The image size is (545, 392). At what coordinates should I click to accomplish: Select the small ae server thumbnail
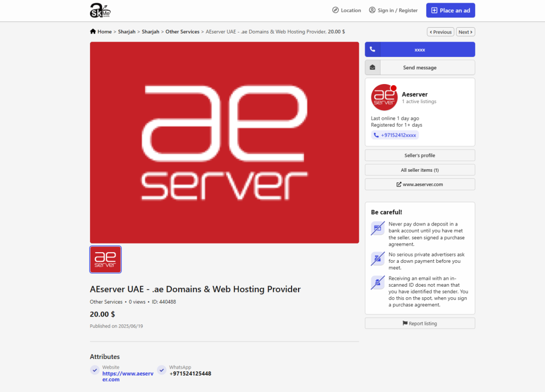click(106, 260)
